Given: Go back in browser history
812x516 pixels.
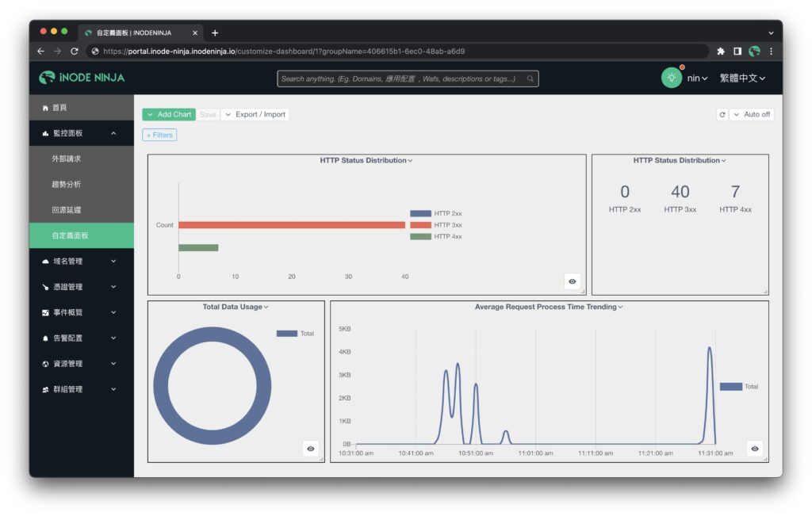Looking at the screenshot, I should (x=41, y=52).
